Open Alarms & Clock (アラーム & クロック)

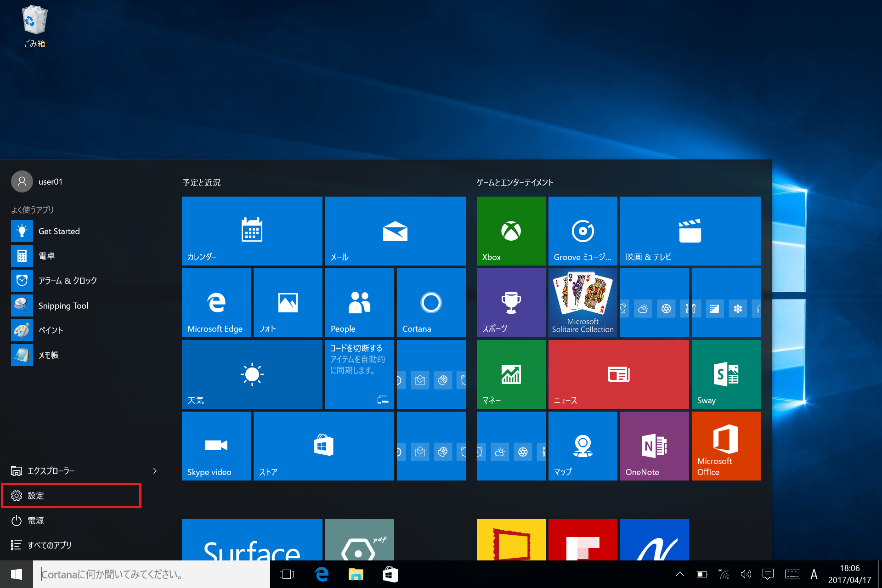[83, 281]
